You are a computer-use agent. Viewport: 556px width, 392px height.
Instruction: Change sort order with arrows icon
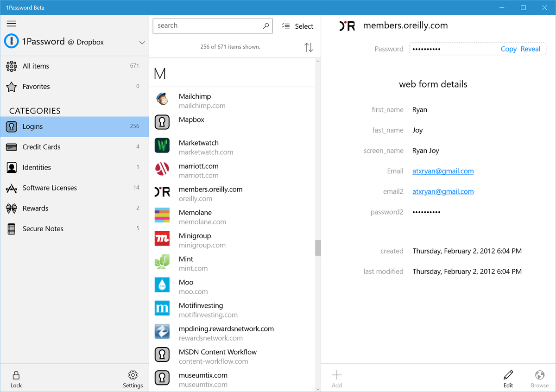pyautogui.click(x=309, y=47)
